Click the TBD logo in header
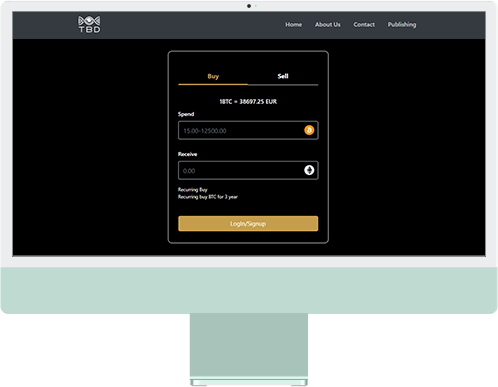498x387 pixels. [x=89, y=24]
